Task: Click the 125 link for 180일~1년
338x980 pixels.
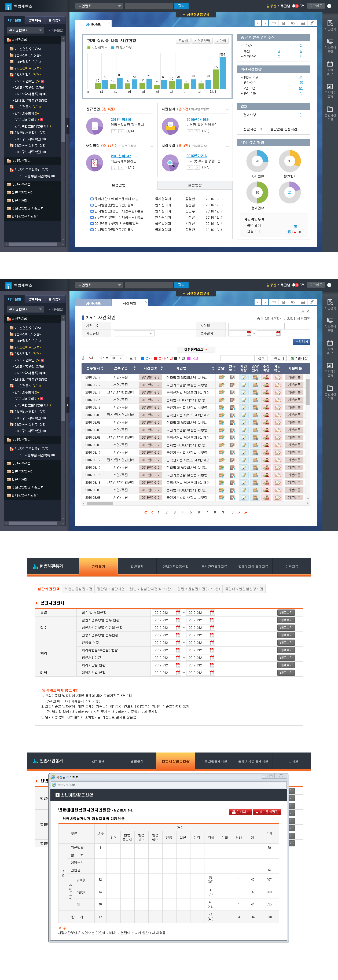Action: pos(301,77)
